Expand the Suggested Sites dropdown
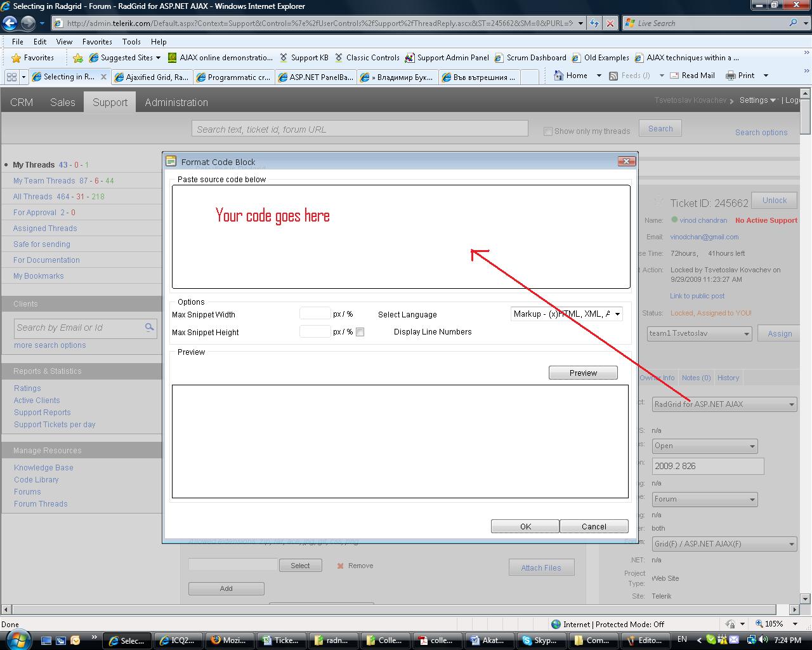This screenshot has width=812, height=650. tap(158, 58)
